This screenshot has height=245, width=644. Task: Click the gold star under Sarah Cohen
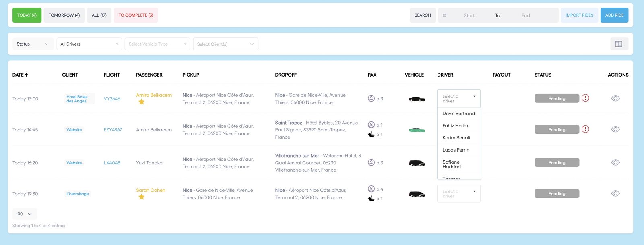click(141, 197)
